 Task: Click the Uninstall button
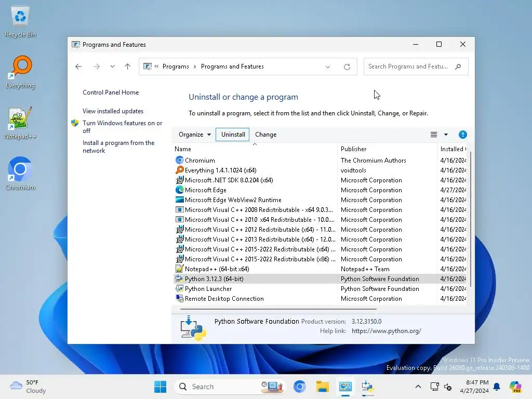233,135
